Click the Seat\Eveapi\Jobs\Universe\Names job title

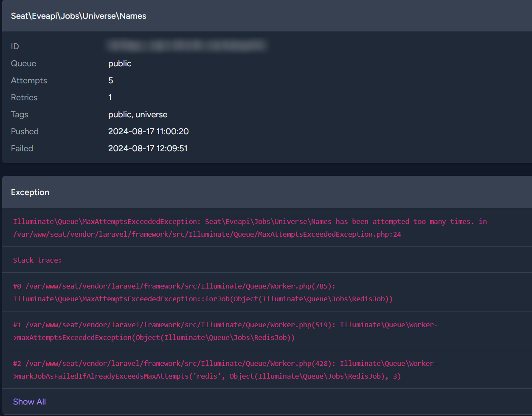click(x=79, y=16)
